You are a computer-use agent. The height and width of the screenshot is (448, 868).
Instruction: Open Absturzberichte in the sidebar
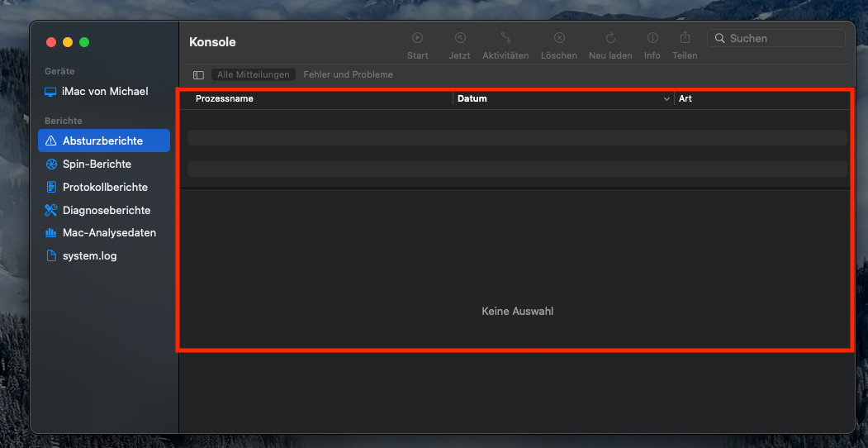coord(103,141)
